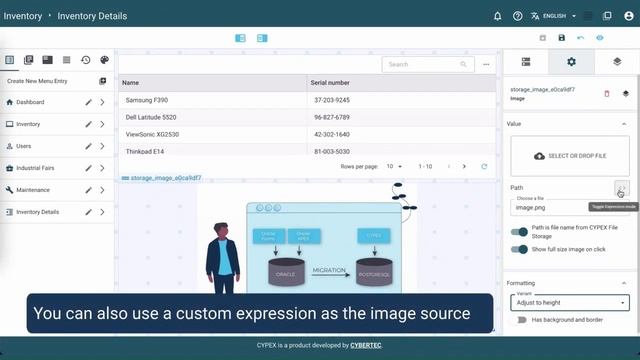640x360 pixels.
Task: Click the undo arrow icon
Action: coord(580,38)
